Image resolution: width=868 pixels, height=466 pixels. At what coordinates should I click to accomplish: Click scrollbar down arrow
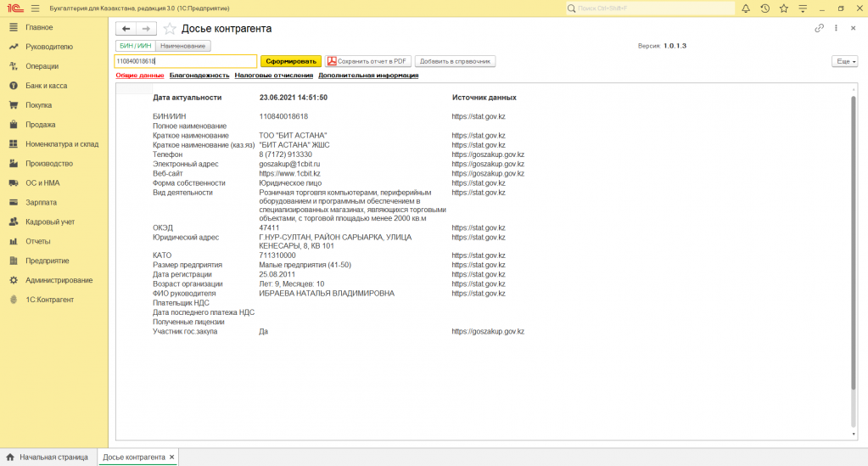tap(853, 435)
